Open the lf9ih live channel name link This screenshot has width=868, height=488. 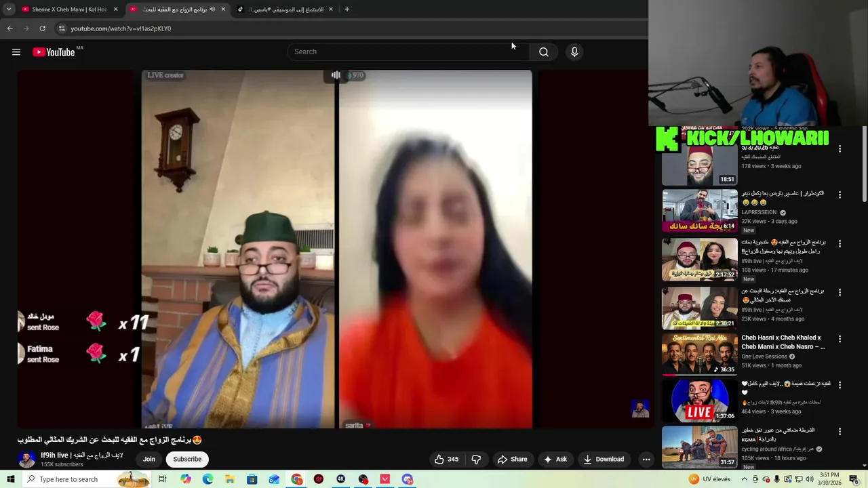point(82,455)
